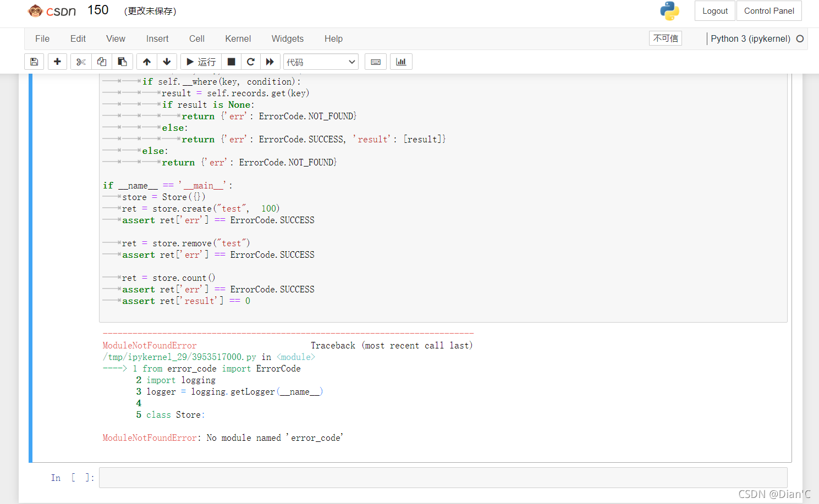Click the Logout button

pos(715,11)
